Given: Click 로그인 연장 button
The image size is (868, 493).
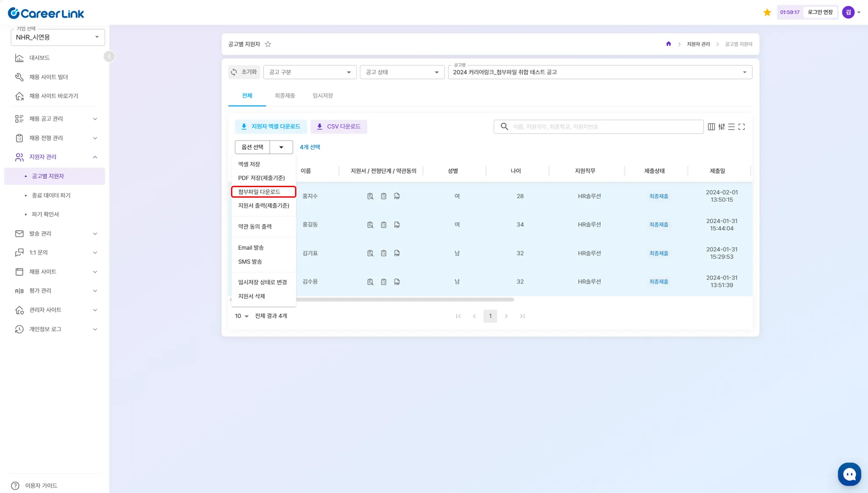Looking at the screenshot, I should pyautogui.click(x=820, y=12).
